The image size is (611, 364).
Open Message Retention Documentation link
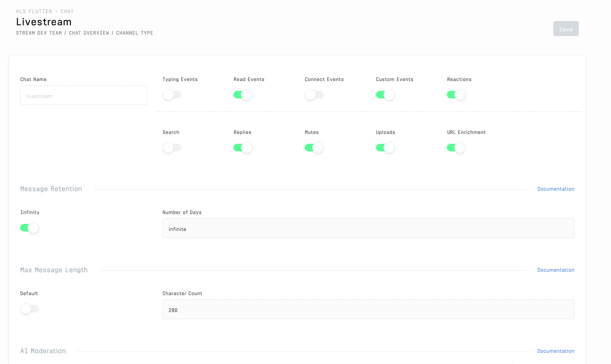pyautogui.click(x=556, y=189)
